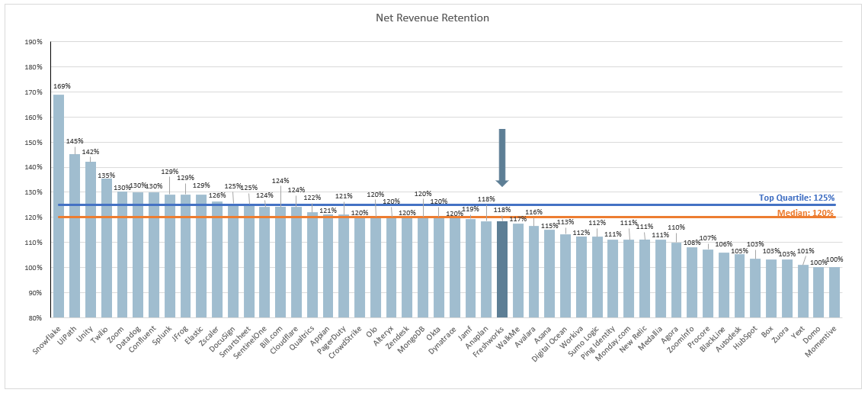Select the 105% data label for Autodesk
The image size is (868, 396).
(x=740, y=250)
